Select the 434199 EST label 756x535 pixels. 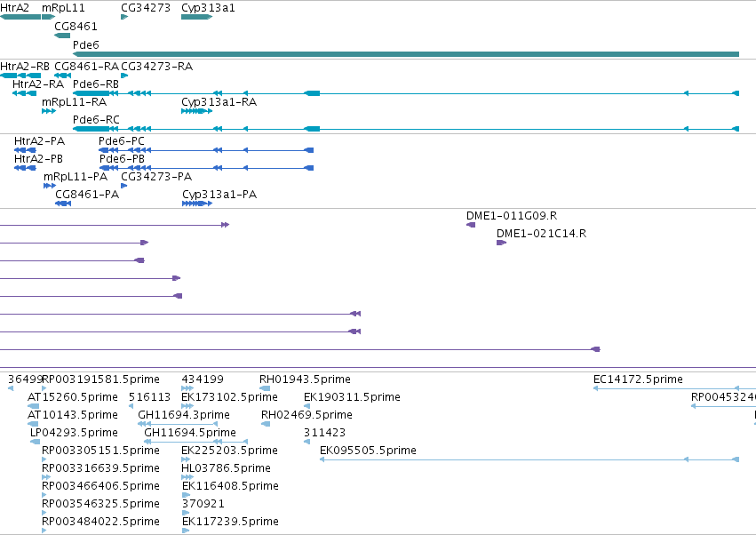click(203, 379)
